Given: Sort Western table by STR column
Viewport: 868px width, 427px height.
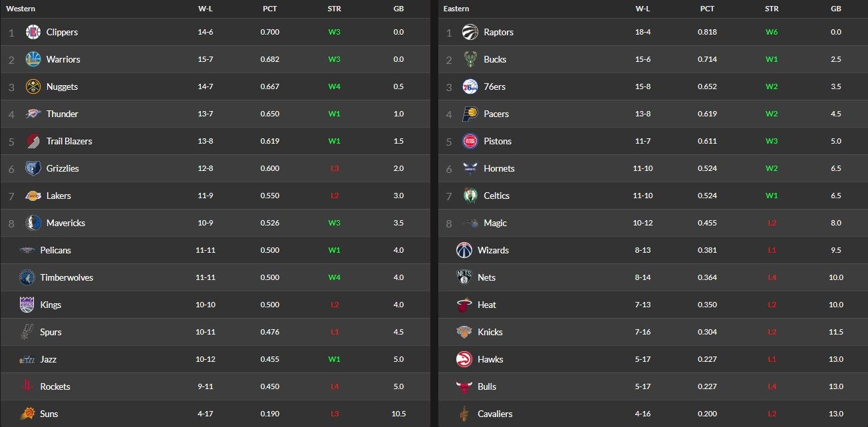Looking at the screenshot, I should click(335, 9).
